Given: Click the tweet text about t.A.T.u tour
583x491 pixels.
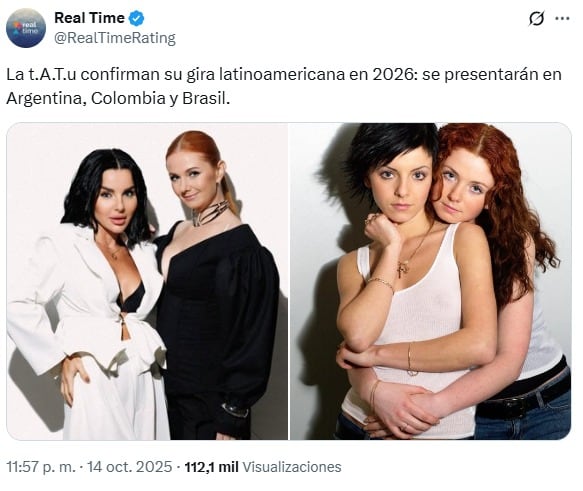Looking at the screenshot, I should coord(284,86).
